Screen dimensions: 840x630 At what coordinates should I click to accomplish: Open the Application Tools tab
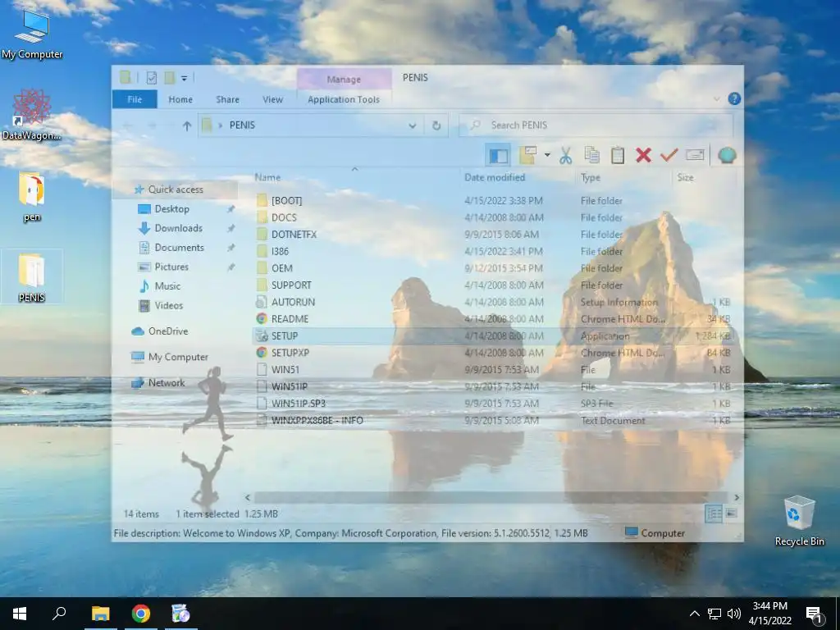(344, 99)
